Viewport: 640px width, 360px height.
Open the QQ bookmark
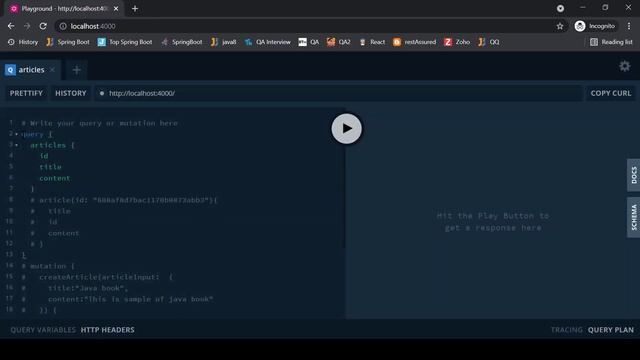(489, 42)
